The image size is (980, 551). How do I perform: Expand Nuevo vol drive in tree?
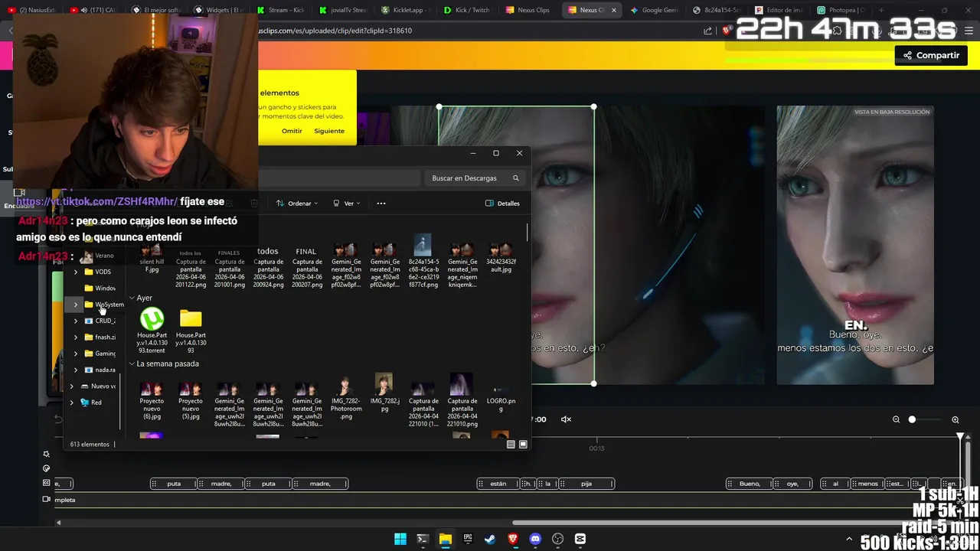(x=72, y=386)
